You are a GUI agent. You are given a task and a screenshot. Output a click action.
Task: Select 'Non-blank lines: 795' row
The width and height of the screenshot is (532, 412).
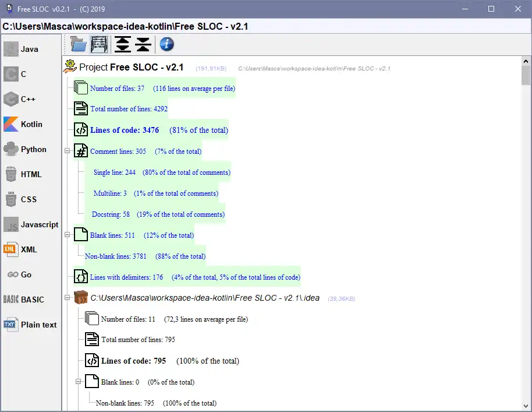pos(156,403)
